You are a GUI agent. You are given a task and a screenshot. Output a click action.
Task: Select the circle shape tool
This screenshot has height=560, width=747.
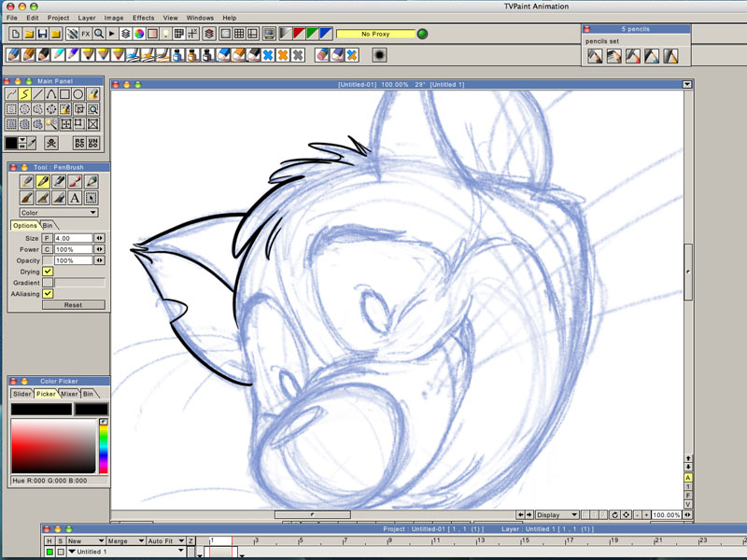click(78, 94)
